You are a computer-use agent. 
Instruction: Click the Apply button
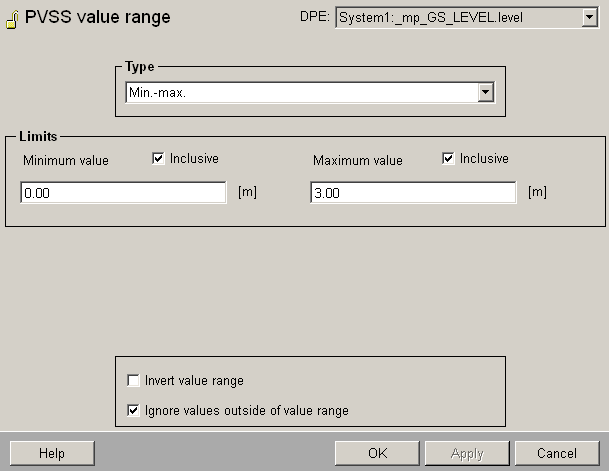click(467, 453)
